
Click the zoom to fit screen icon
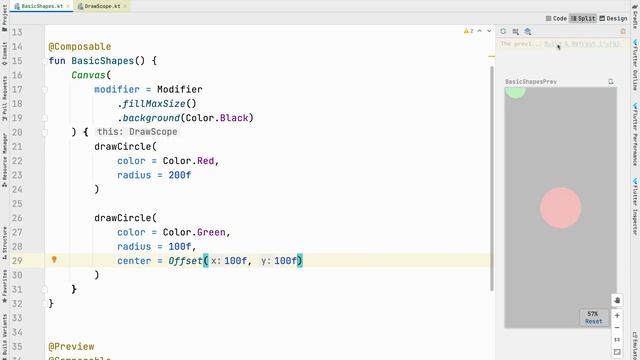point(617,352)
